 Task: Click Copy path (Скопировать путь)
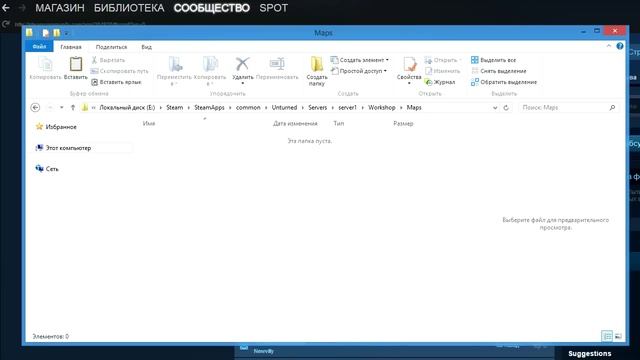(x=120, y=71)
